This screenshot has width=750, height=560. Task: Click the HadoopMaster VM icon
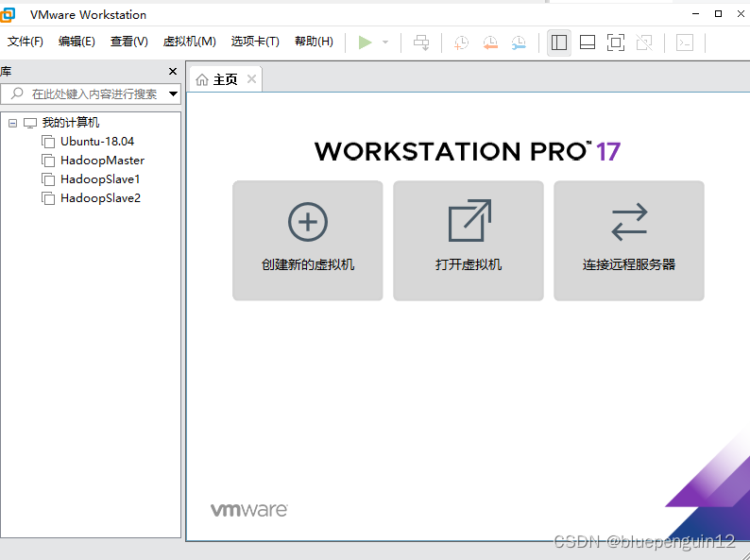48,161
